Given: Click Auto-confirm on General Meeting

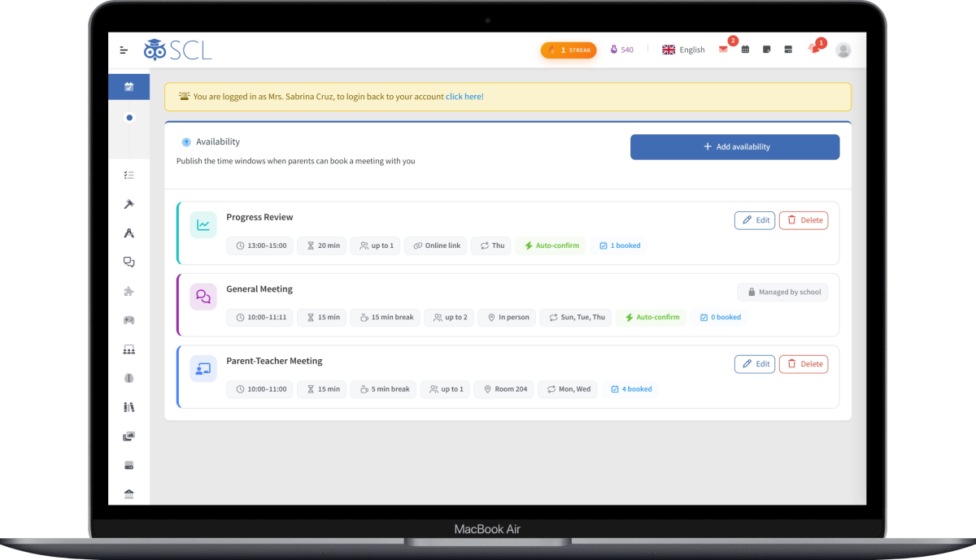Looking at the screenshot, I should [x=651, y=317].
